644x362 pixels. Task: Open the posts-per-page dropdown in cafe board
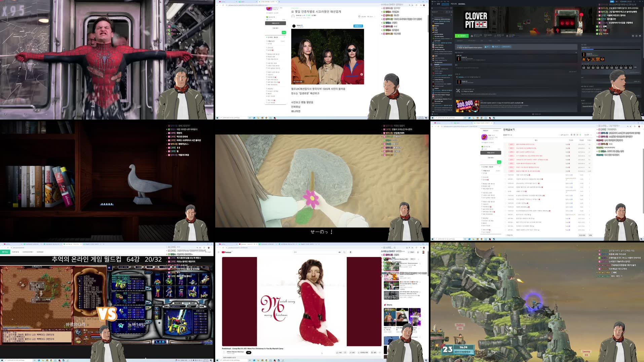point(587,135)
